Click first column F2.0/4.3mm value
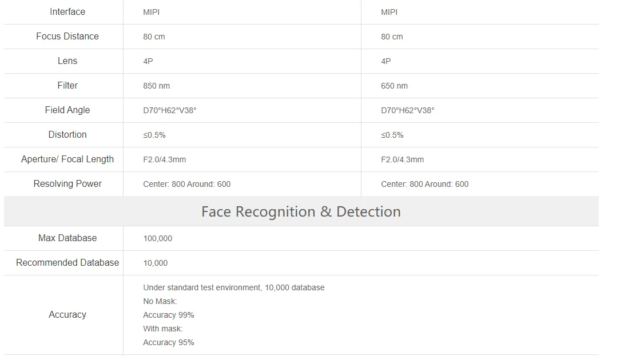This screenshot has width=644, height=356. click(x=164, y=159)
